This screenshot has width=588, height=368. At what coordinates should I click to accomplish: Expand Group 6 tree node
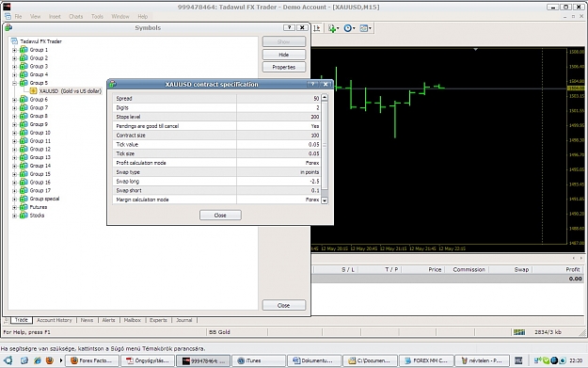pyautogui.click(x=14, y=100)
